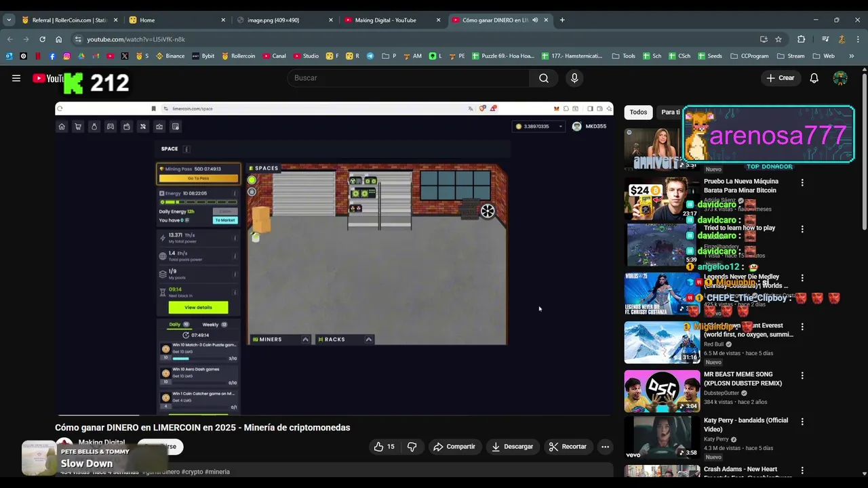
Task: Select the locked space circle
Action: pos(252,192)
